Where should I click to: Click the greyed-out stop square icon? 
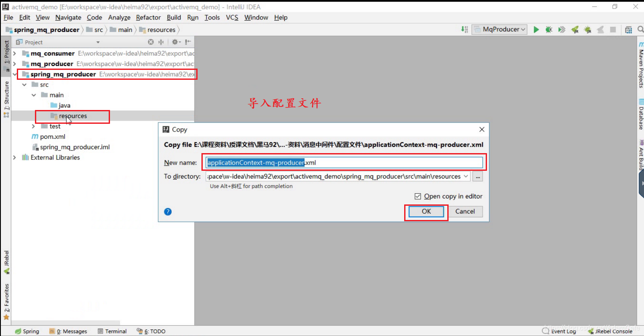(613, 29)
